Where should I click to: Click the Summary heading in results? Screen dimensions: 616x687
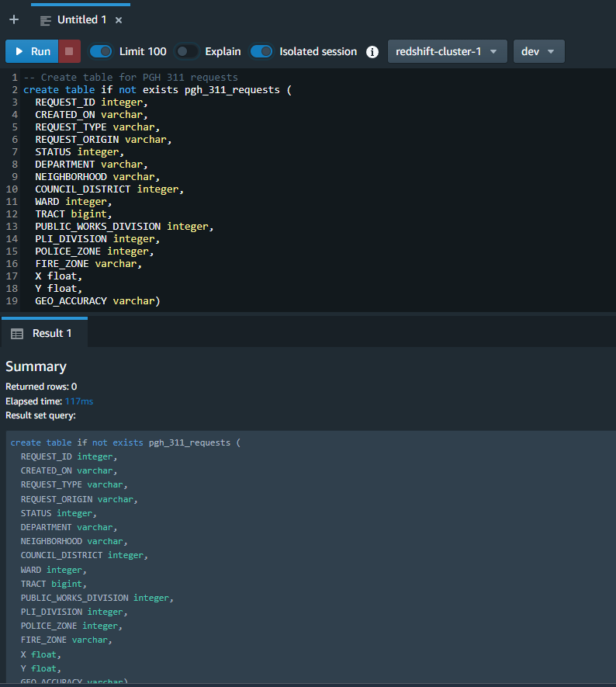36,366
